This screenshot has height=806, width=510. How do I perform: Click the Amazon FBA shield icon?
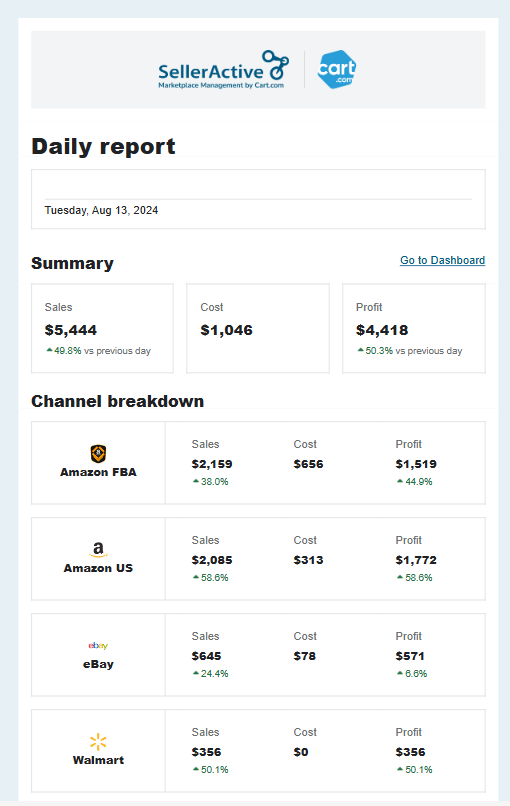coord(98,454)
